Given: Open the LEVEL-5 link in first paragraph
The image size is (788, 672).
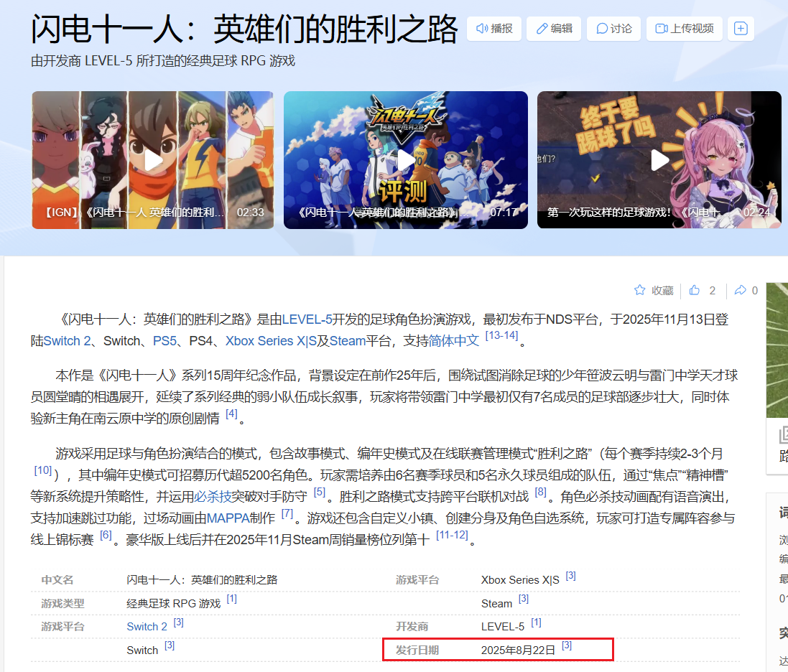Looking at the screenshot, I should (x=307, y=320).
